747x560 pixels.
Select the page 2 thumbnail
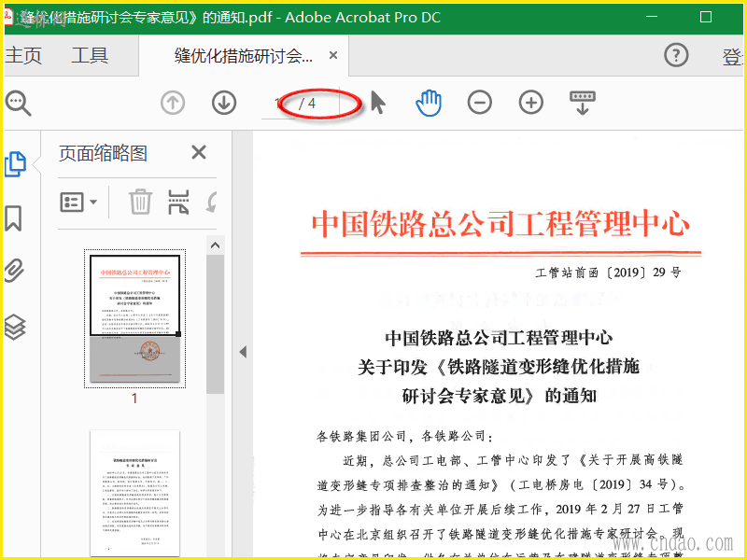click(134, 494)
